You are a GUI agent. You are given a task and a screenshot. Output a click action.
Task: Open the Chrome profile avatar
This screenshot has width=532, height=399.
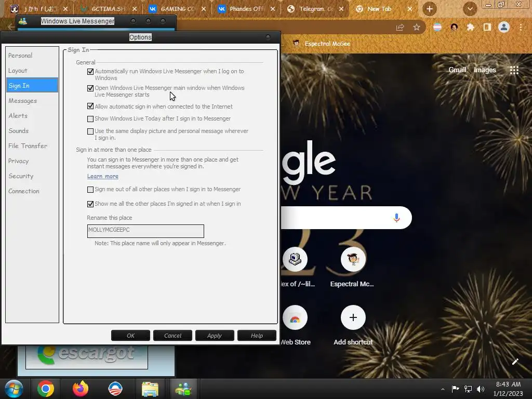(504, 27)
